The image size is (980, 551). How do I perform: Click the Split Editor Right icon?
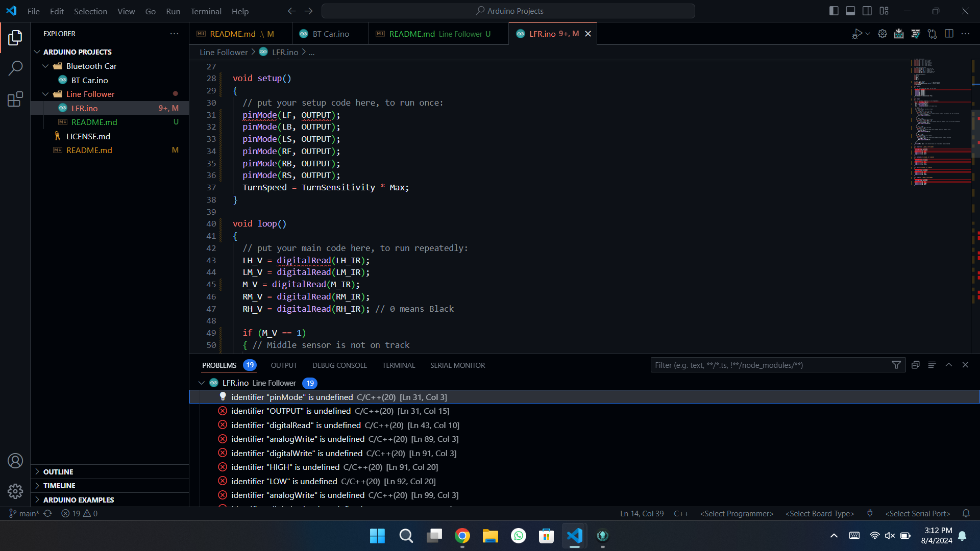click(949, 34)
